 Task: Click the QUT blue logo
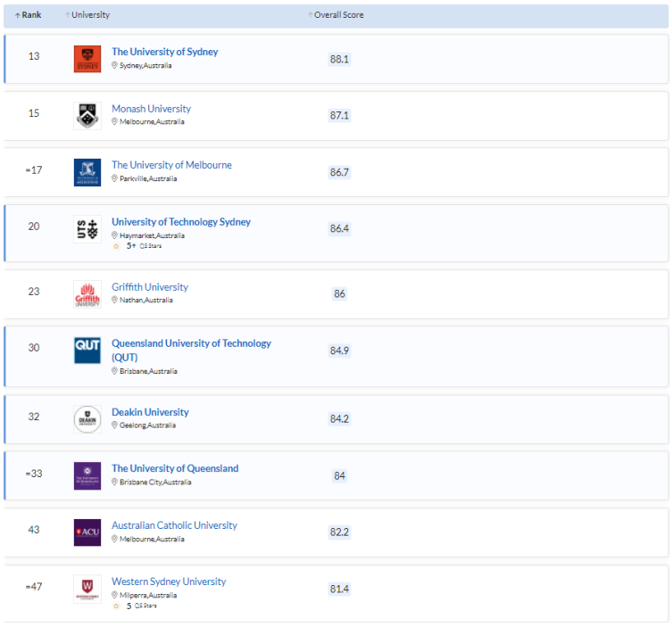click(87, 351)
